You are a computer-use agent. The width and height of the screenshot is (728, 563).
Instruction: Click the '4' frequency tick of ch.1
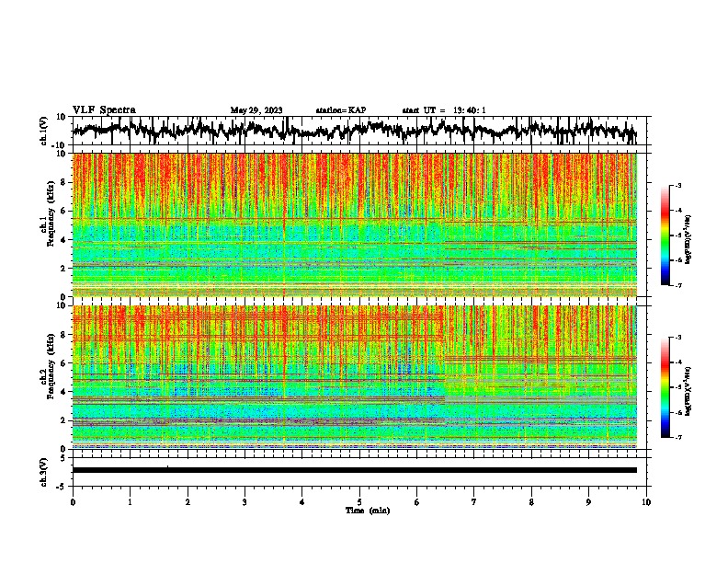coord(64,240)
